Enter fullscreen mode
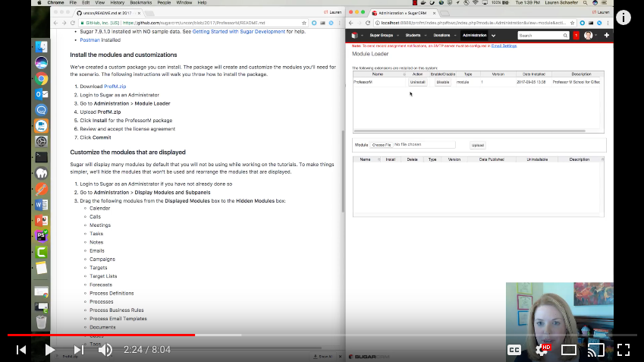This screenshot has width=644, height=362. pyautogui.click(x=624, y=350)
